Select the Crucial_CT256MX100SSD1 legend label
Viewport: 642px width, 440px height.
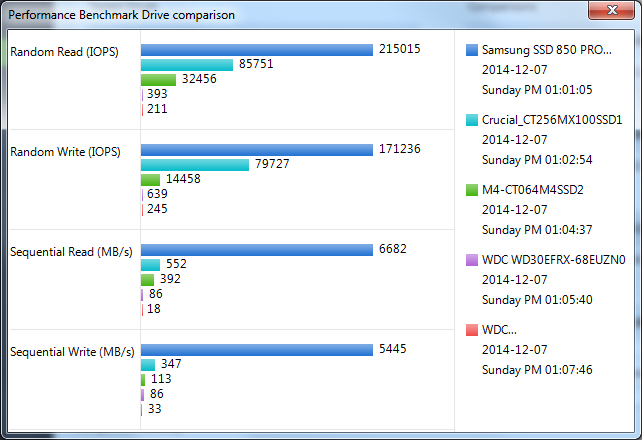pyautogui.click(x=552, y=120)
